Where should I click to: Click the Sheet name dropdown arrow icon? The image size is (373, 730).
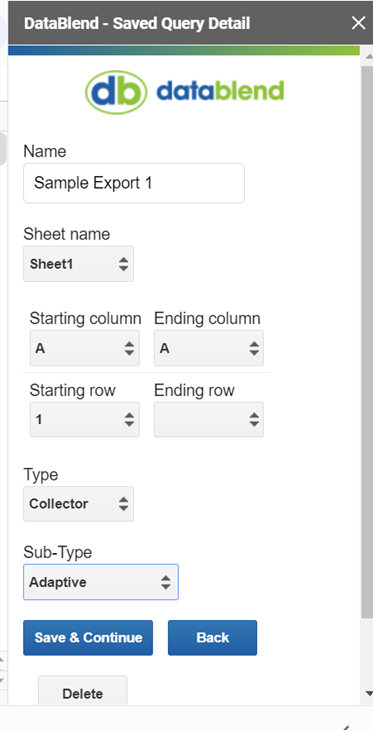point(123,264)
